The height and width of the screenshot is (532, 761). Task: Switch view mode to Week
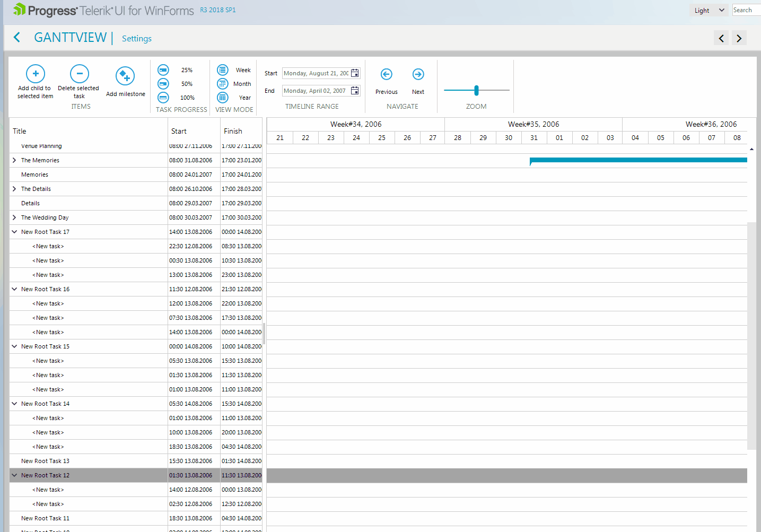(x=223, y=70)
